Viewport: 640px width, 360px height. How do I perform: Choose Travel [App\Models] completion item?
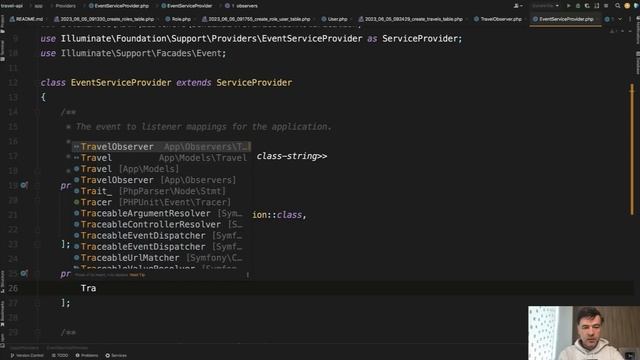click(161, 169)
